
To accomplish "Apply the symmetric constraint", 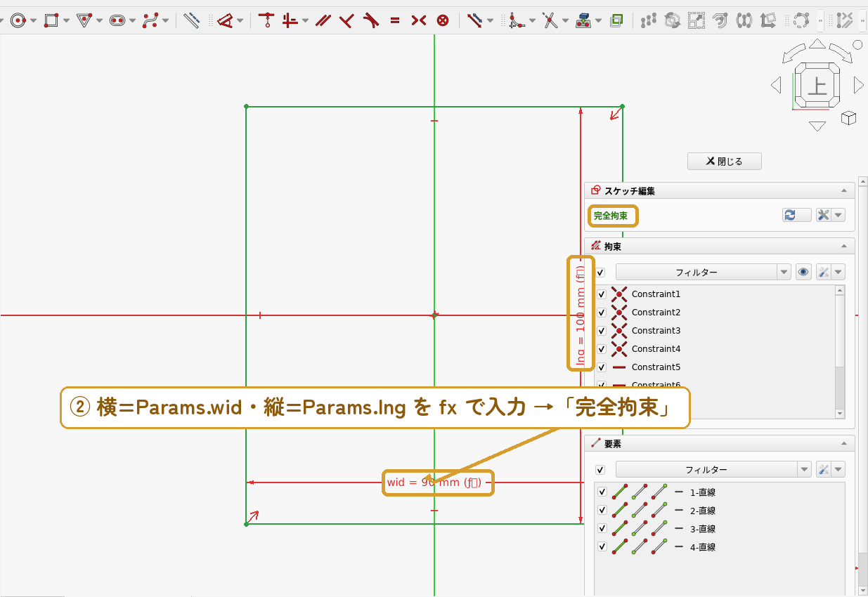I will pyautogui.click(x=419, y=20).
